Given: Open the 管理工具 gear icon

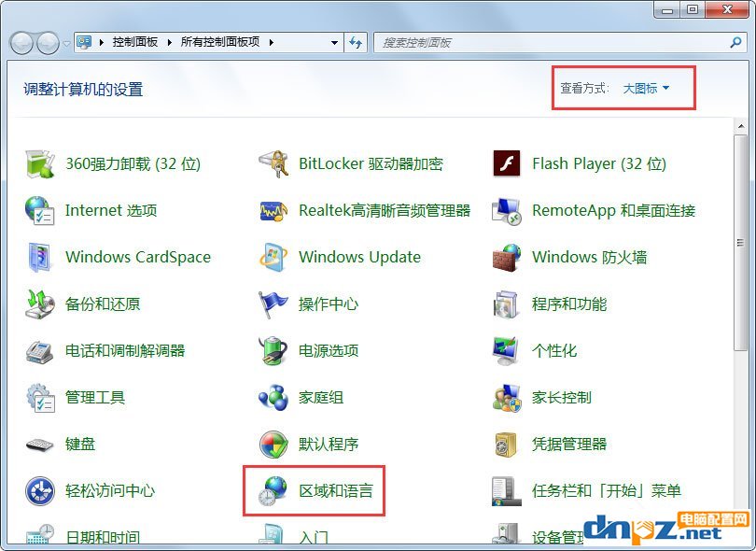Looking at the screenshot, I should click(39, 398).
